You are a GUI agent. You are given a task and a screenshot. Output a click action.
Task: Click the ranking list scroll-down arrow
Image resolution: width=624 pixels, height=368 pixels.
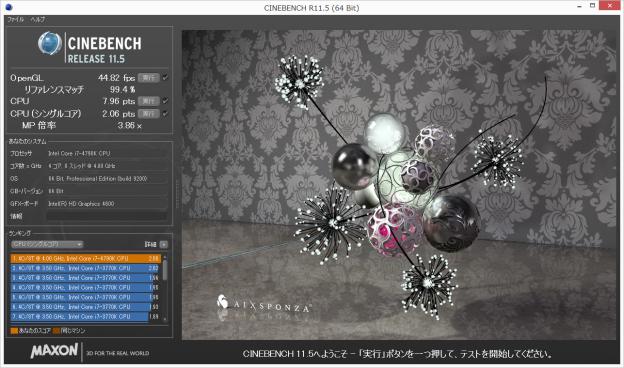165,319
